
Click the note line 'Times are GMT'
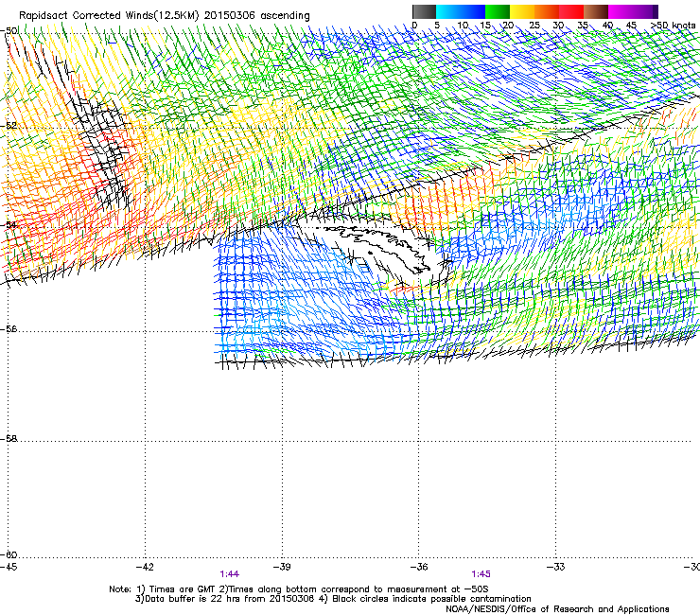(x=183, y=589)
